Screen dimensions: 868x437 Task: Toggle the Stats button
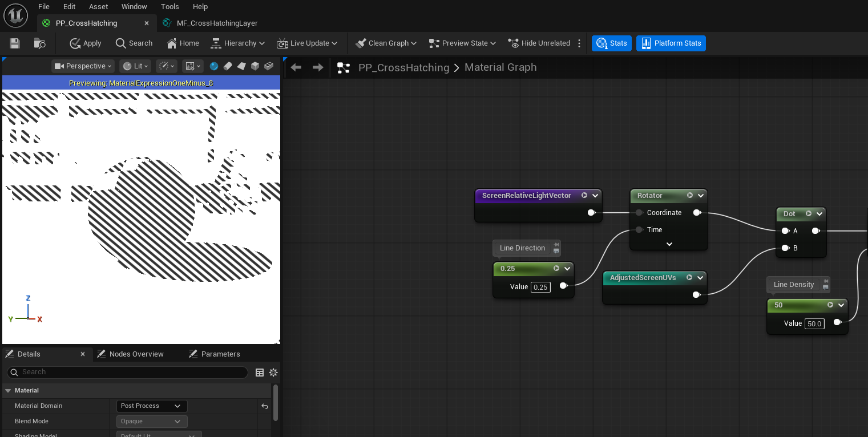tap(612, 43)
